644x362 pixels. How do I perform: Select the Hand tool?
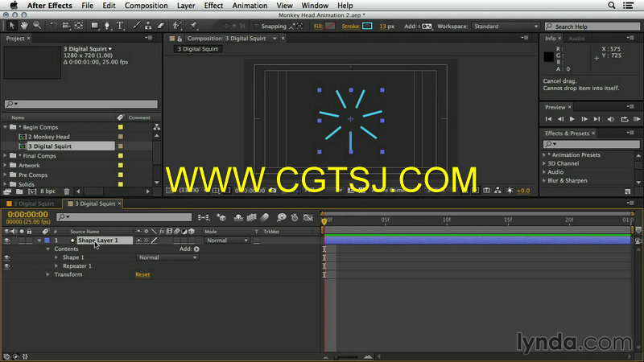point(24,26)
